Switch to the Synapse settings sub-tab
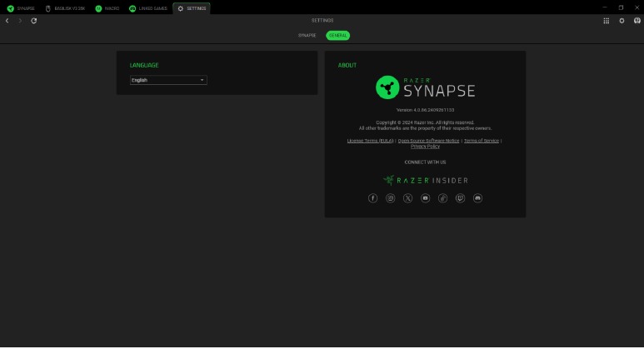This screenshot has width=644, height=349. coord(307,36)
